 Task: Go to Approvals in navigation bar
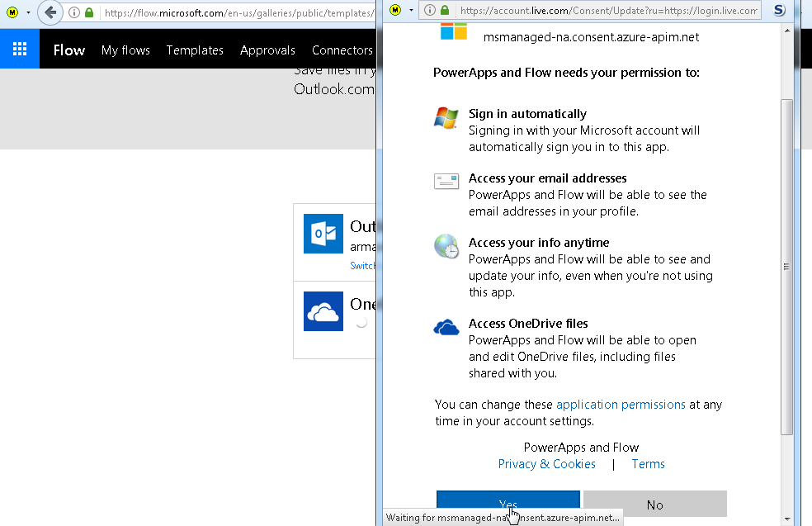pyautogui.click(x=267, y=50)
